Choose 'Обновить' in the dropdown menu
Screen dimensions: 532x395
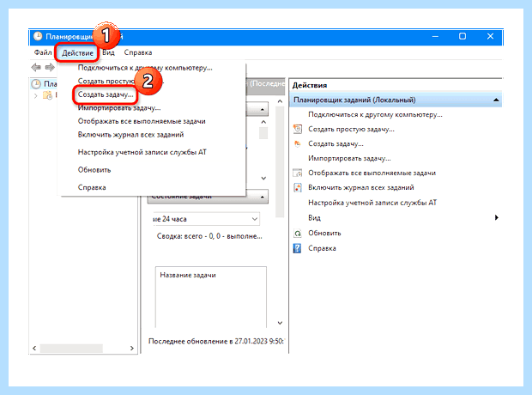pyautogui.click(x=94, y=170)
